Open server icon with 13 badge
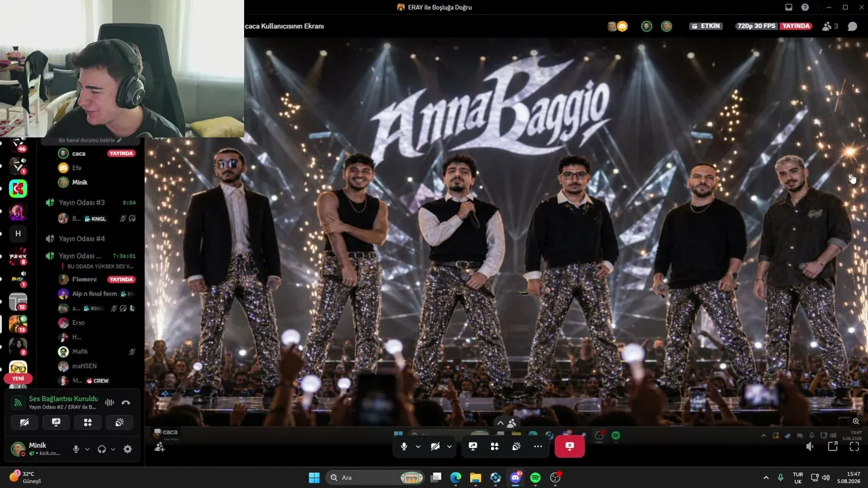This screenshot has height=488, width=868. [18, 324]
